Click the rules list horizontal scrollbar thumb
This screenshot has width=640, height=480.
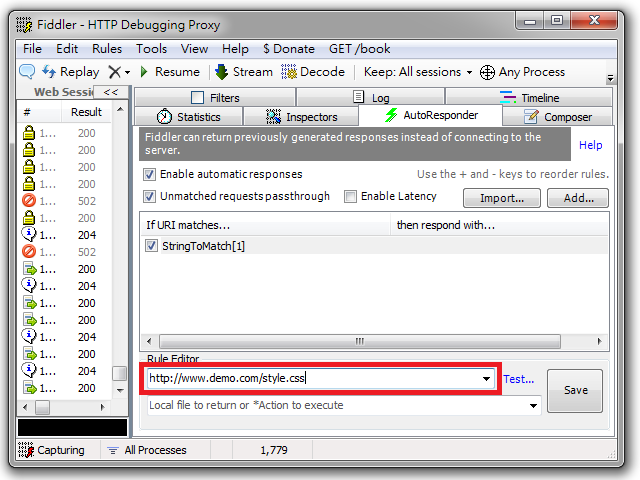(360, 341)
